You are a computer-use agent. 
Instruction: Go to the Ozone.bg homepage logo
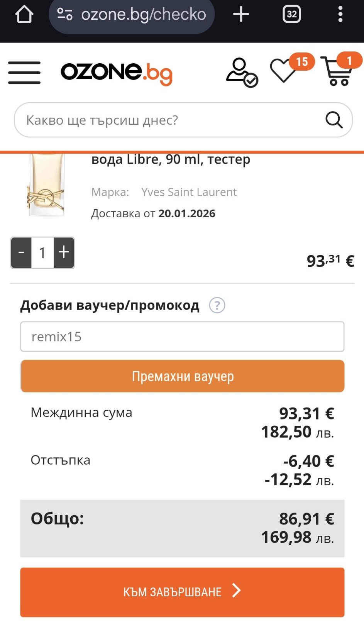[x=116, y=73]
